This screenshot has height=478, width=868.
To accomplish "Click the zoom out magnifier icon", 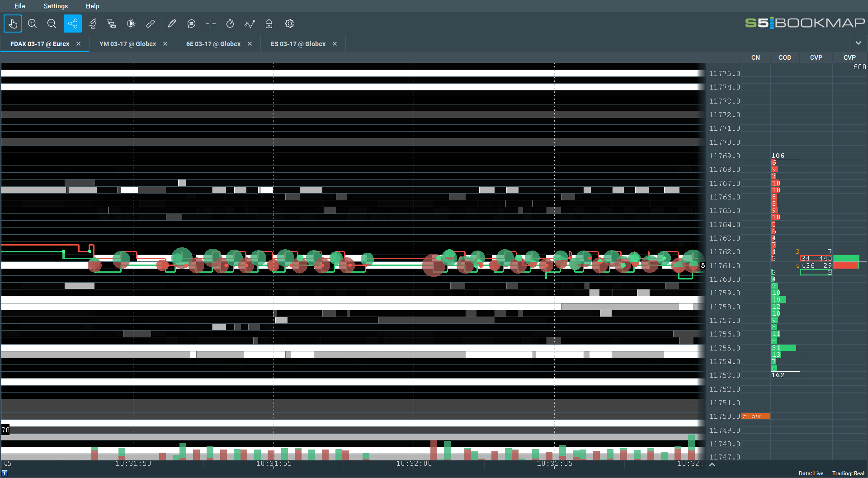I will 52,24.
